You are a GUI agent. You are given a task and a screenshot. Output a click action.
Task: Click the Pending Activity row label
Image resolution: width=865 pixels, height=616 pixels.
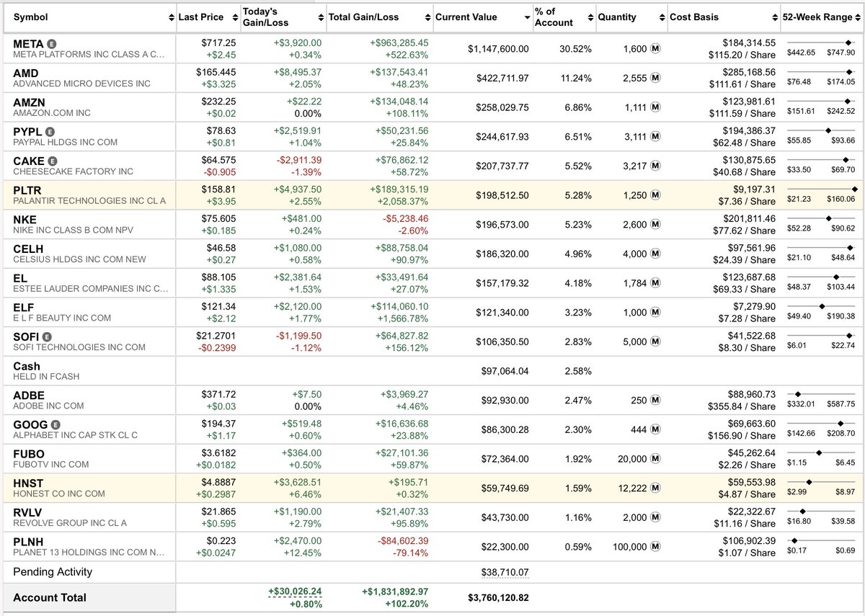tap(53, 572)
